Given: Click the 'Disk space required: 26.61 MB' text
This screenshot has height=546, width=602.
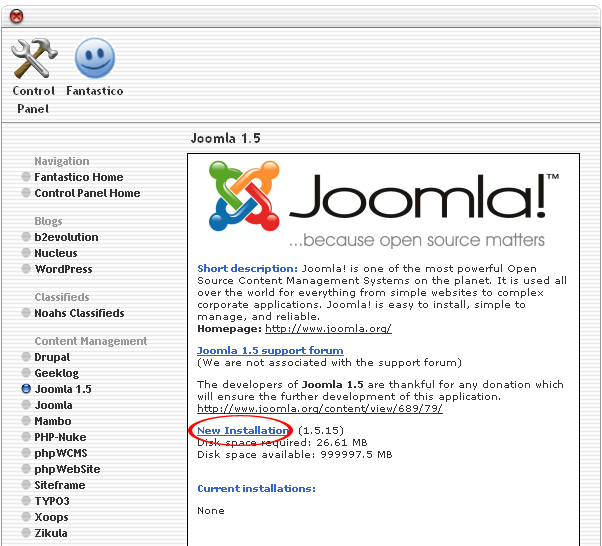Looking at the screenshot, I should [x=282, y=443].
